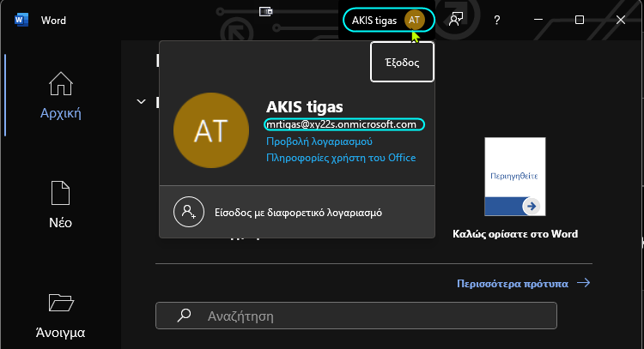Collapse the section with the chevron arrow

click(x=141, y=101)
